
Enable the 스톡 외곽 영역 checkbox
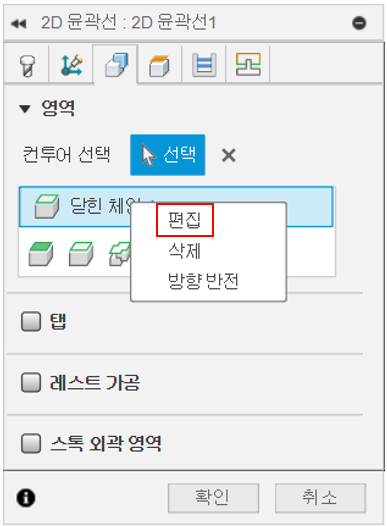tap(31, 443)
